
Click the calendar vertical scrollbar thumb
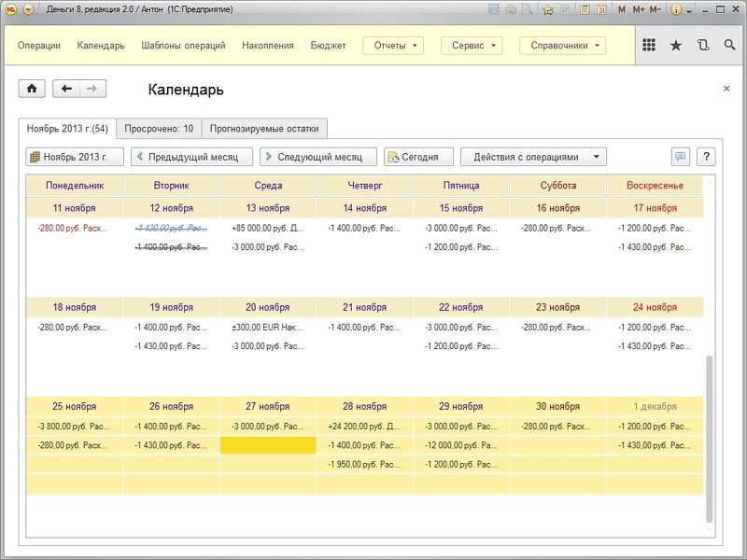pos(710,438)
